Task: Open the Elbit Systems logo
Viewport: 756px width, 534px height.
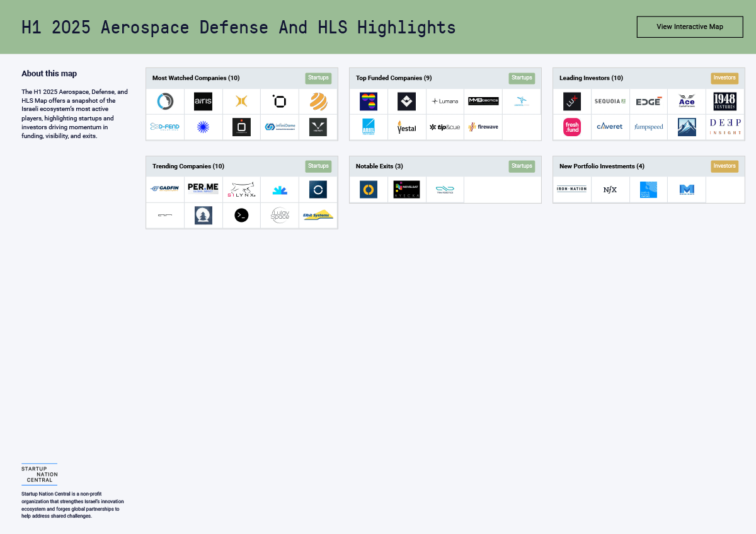Action: 318,214
